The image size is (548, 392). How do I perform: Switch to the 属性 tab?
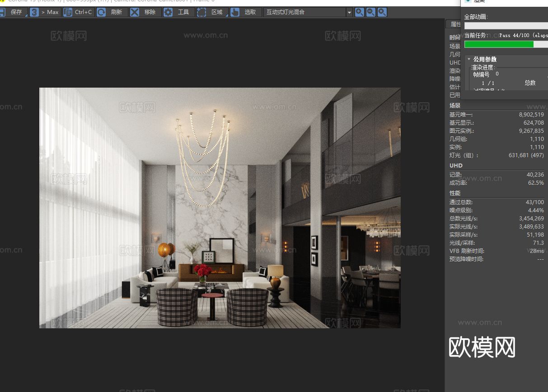pos(455,24)
